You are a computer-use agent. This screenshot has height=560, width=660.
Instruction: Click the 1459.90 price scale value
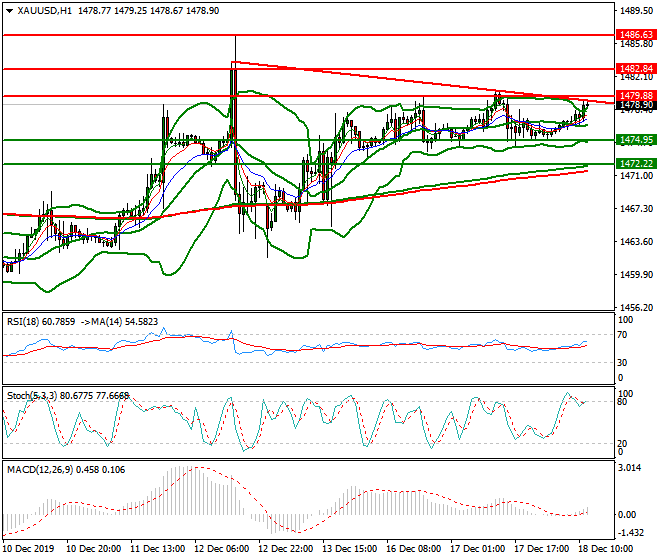pyautogui.click(x=636, y=275)
